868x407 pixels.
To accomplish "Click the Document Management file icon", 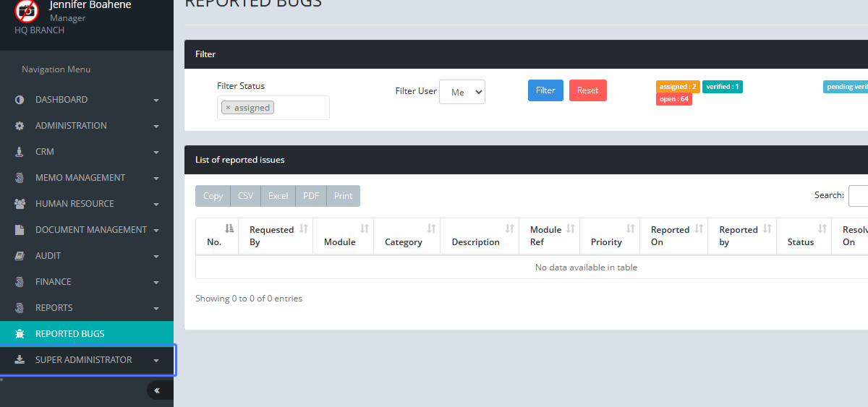I will click(x=20, y=230).
